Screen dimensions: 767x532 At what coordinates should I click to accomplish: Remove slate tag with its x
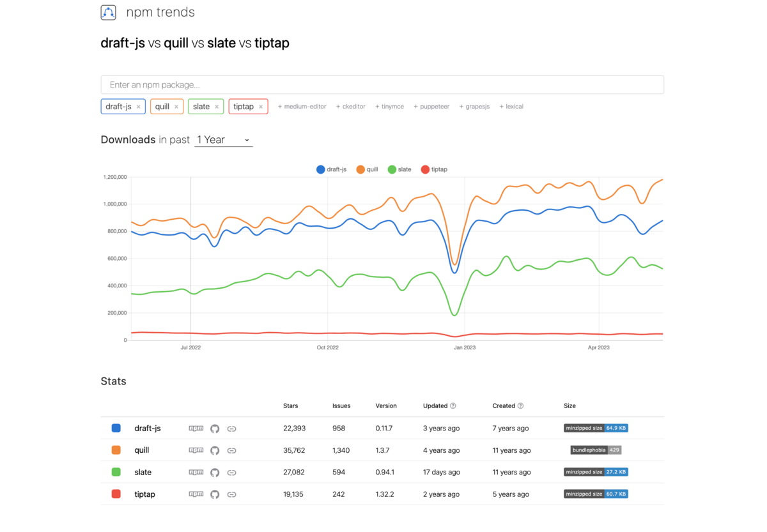[217, 107]
